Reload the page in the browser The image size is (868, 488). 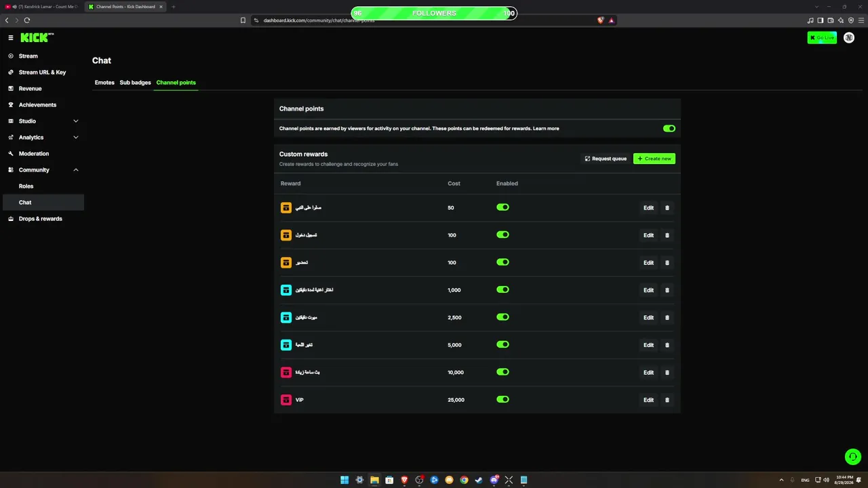(x=27, y=20)
